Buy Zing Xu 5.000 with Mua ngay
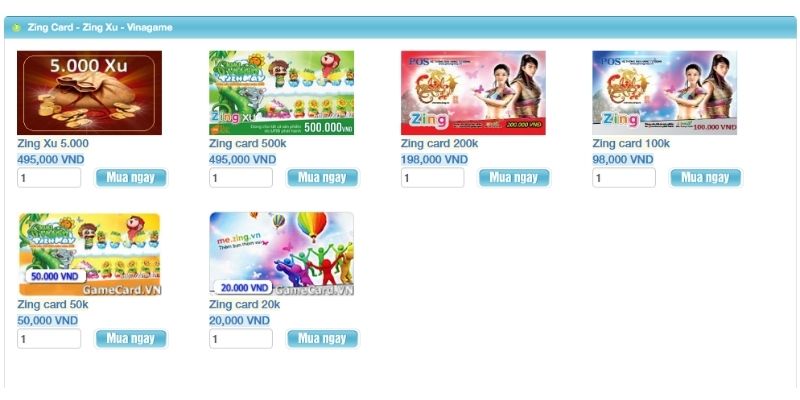The height and width of the screenshot is (400, 800). pos(131,178)
